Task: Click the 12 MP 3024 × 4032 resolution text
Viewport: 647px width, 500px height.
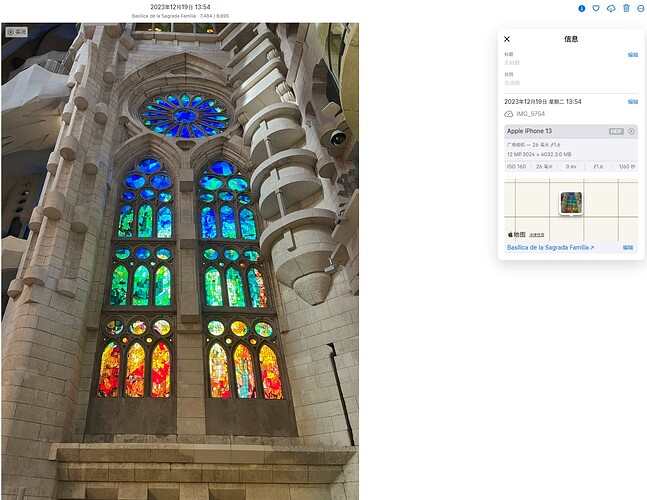Action: click(539, 154)
